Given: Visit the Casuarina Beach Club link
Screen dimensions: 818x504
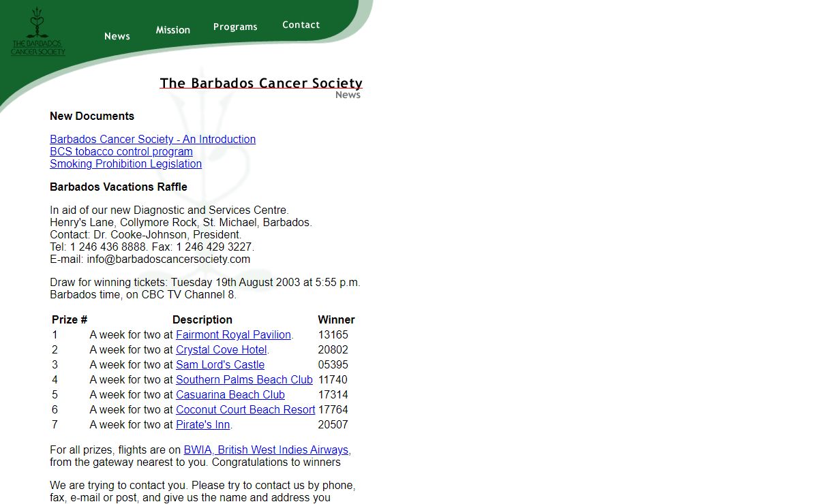Looking at the screenshot, I should coord(230,394).
